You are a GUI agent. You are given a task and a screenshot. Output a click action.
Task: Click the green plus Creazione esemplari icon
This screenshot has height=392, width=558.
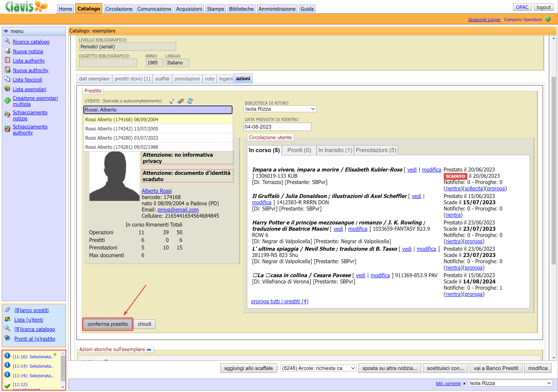click(7, 100)
